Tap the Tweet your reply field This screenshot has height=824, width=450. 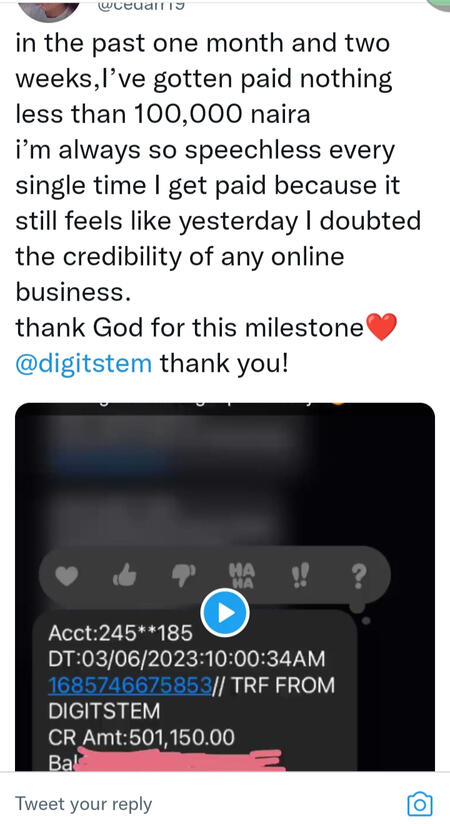tap(205, 804)
